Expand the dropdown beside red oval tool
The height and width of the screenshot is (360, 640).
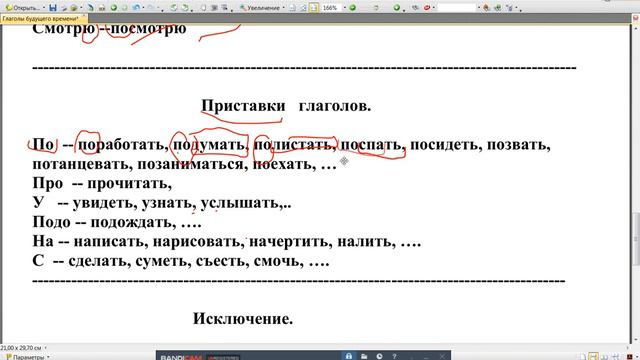click(x=433, y=8)
